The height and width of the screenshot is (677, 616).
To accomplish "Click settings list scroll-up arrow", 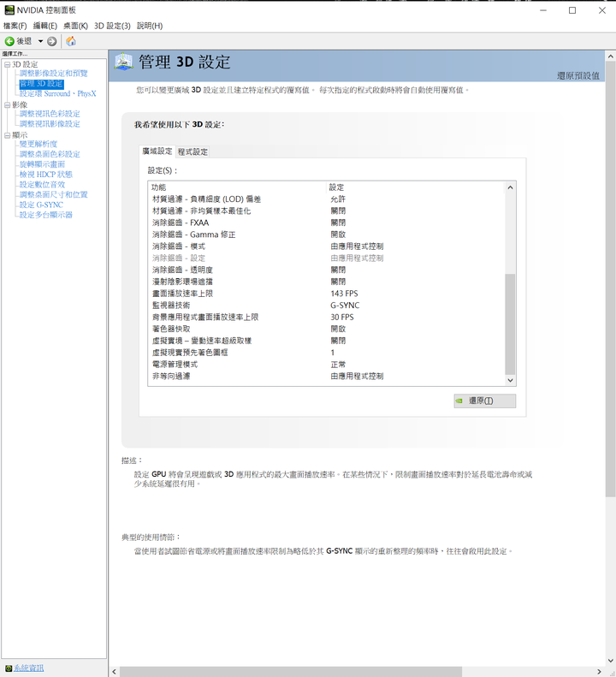I will 510,187.
